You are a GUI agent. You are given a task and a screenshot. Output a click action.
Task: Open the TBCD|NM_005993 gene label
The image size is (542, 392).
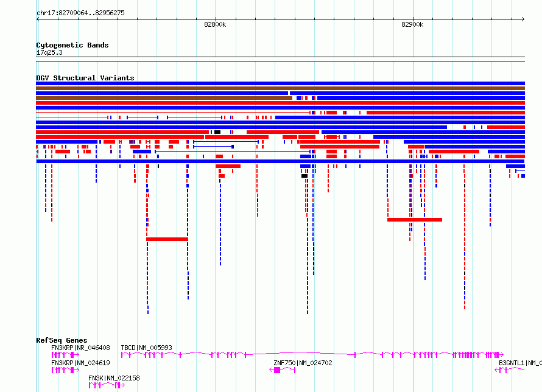pyautogui.click(x=146, y=348)
